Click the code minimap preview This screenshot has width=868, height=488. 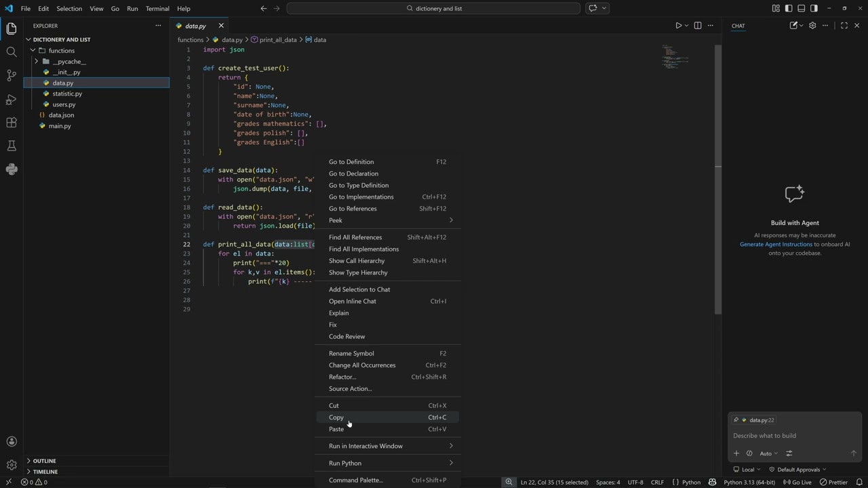pos(675,58)
